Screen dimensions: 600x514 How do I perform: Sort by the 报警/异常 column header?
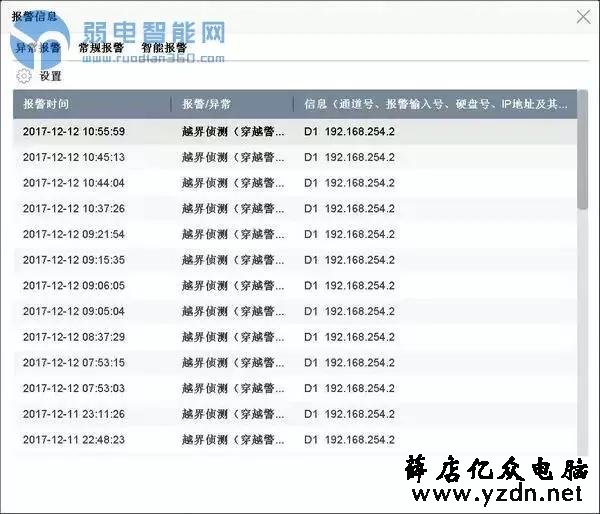coord(232,104)
